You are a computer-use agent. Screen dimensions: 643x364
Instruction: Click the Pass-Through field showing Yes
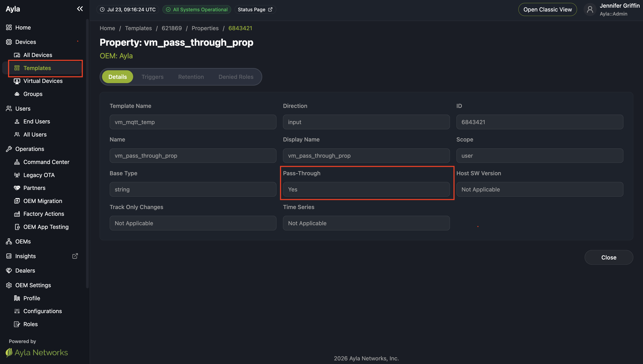pos(366,189)
